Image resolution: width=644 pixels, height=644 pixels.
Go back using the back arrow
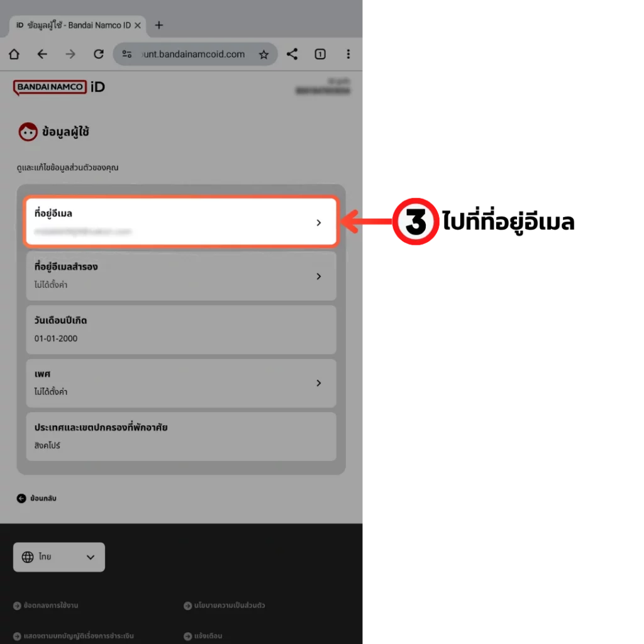tap(42, 54)
